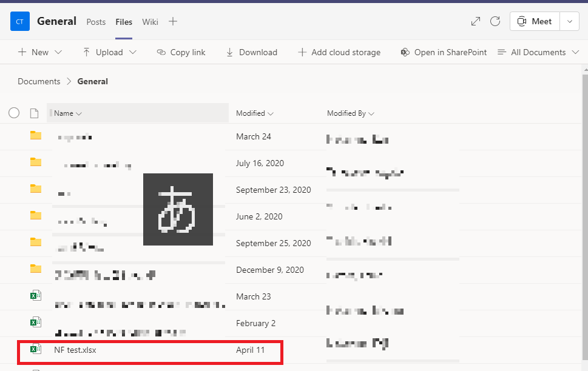Open Modified column sort menu

(x=255, y=113)
